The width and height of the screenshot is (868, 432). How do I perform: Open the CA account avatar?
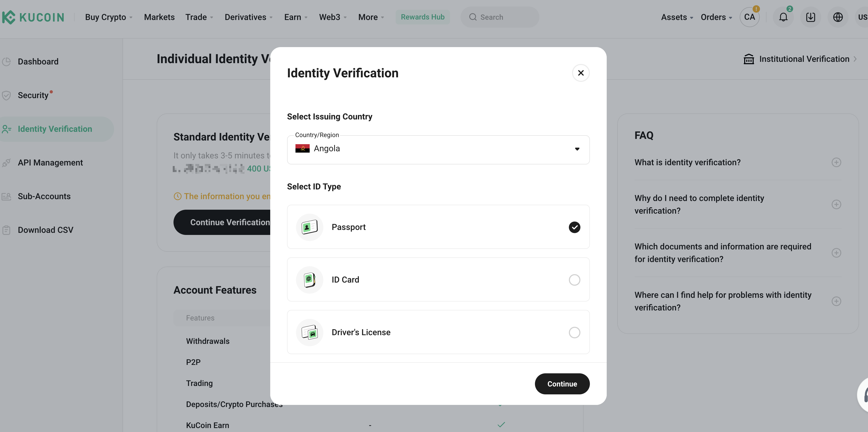749,17
